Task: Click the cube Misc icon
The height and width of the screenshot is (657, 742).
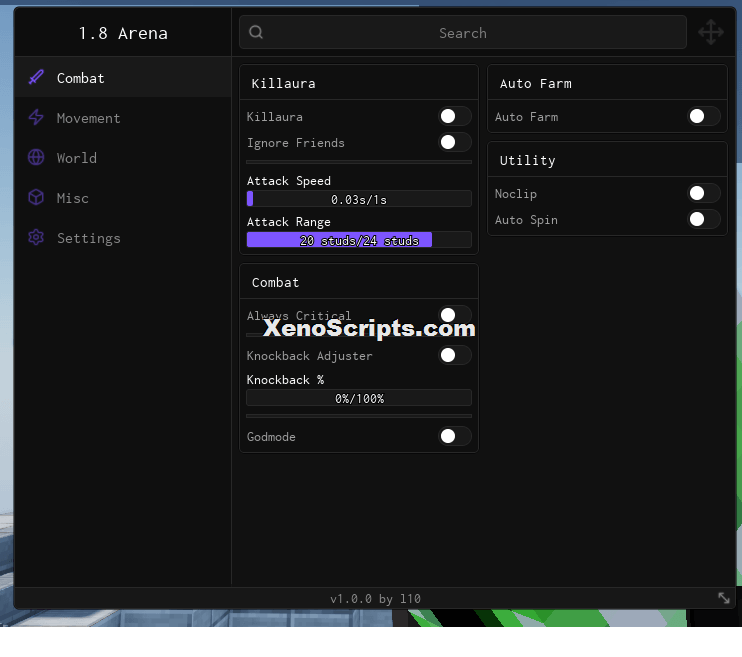Action: click(36, 197)
